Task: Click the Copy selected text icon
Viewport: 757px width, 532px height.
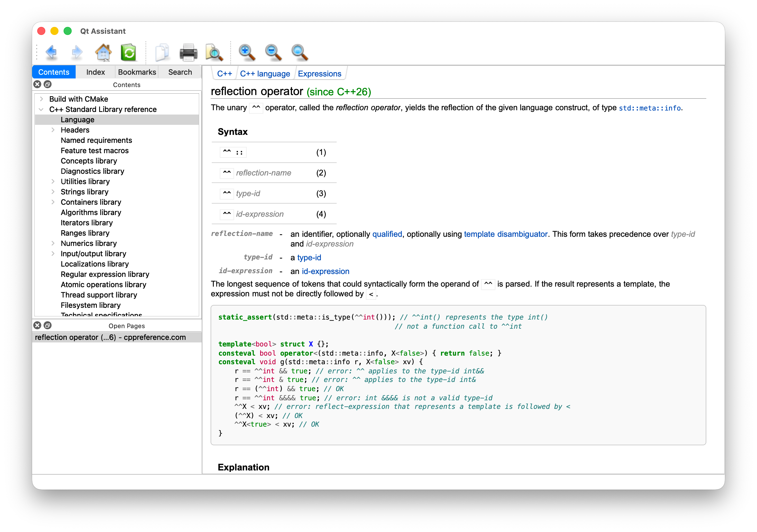Action: pos(162,52)
